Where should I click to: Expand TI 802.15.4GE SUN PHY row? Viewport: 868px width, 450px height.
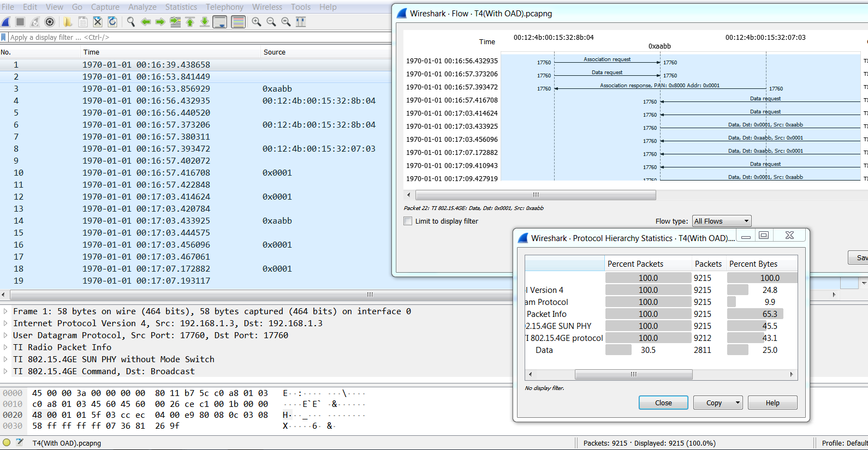pyautogui.click(x=5, y=359)
